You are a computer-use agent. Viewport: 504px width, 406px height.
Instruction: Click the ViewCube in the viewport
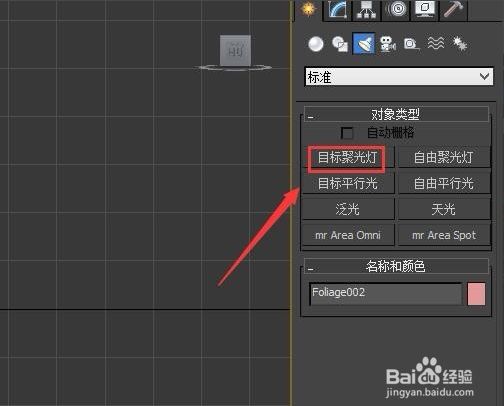click(235, 52)
